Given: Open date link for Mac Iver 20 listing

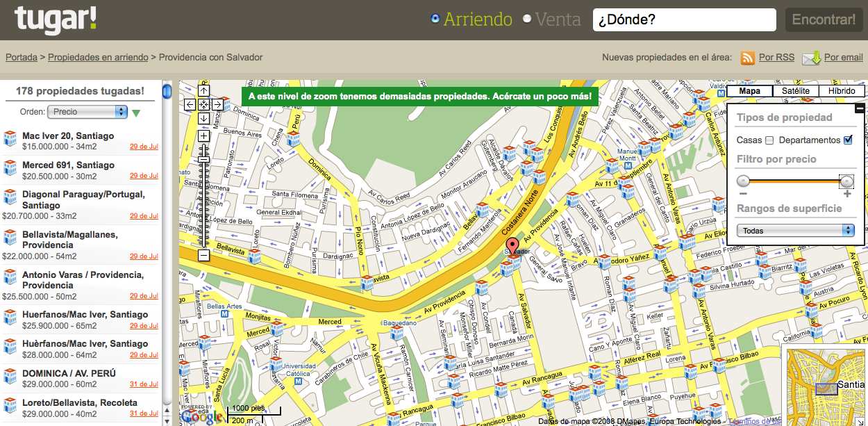Looking at the screenshot, I should pyautogui.click(x=144, y=146).
